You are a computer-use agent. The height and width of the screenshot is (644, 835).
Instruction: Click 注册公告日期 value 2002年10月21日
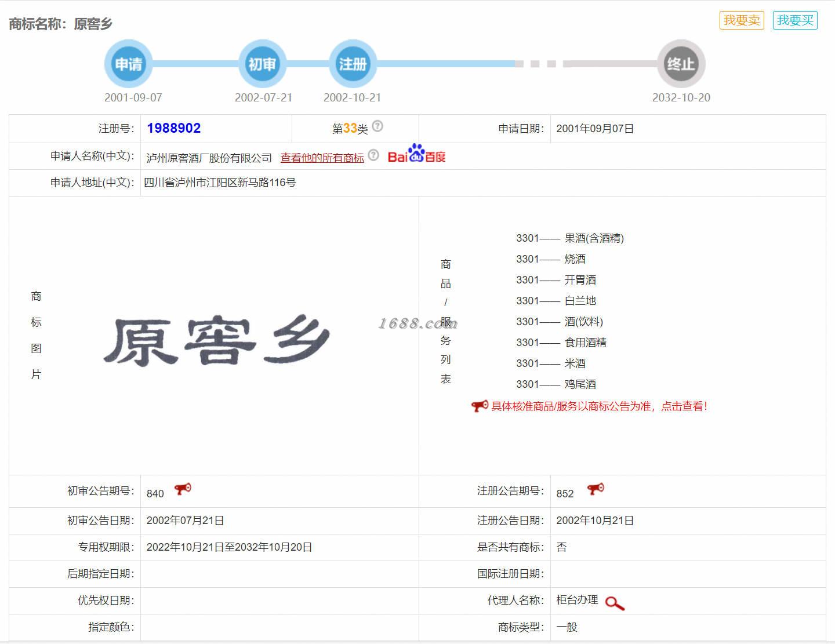(x=595, y=521)
